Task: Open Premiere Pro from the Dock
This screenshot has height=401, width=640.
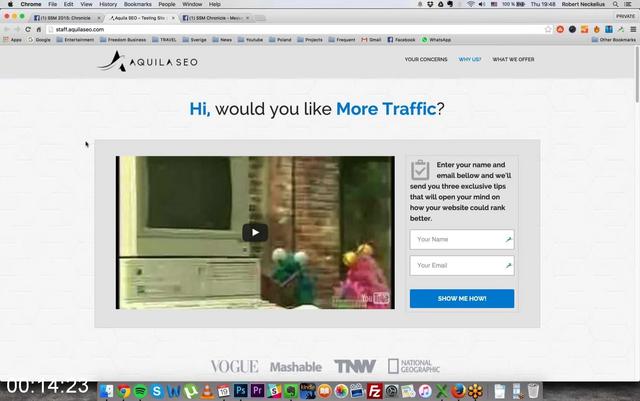Action: point(257,391)
